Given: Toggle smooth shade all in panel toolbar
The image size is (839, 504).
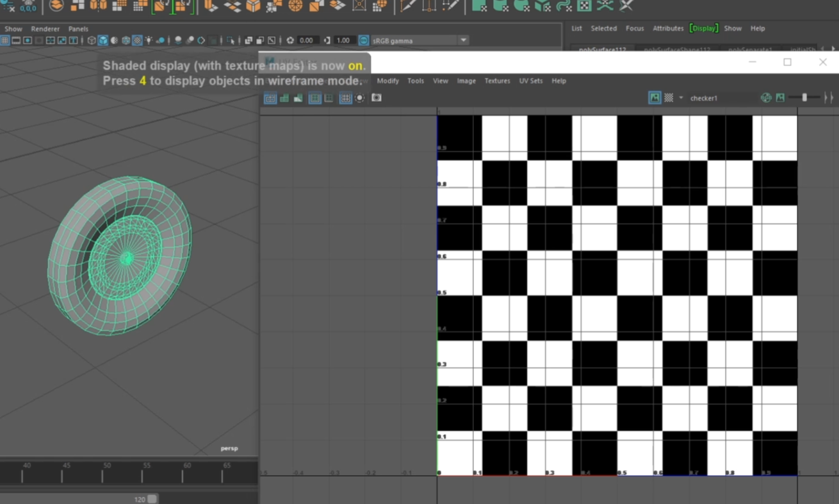Looking at the screenshot, I should pyautogui.click(x=103, y=40).
